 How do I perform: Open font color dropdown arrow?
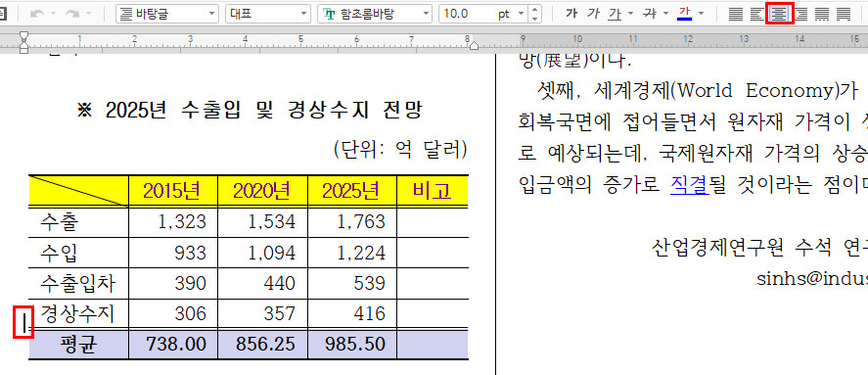(702, 14)
